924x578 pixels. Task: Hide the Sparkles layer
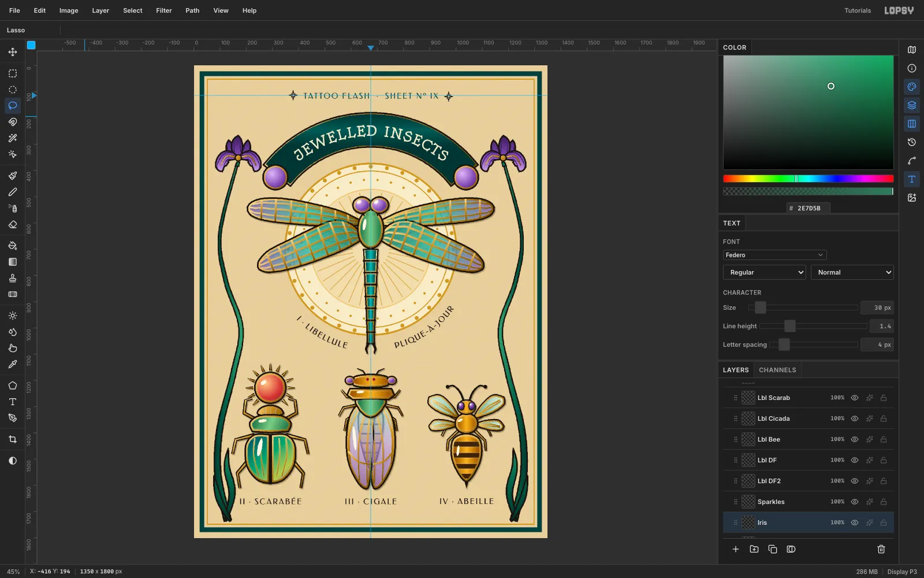(855, 502)
